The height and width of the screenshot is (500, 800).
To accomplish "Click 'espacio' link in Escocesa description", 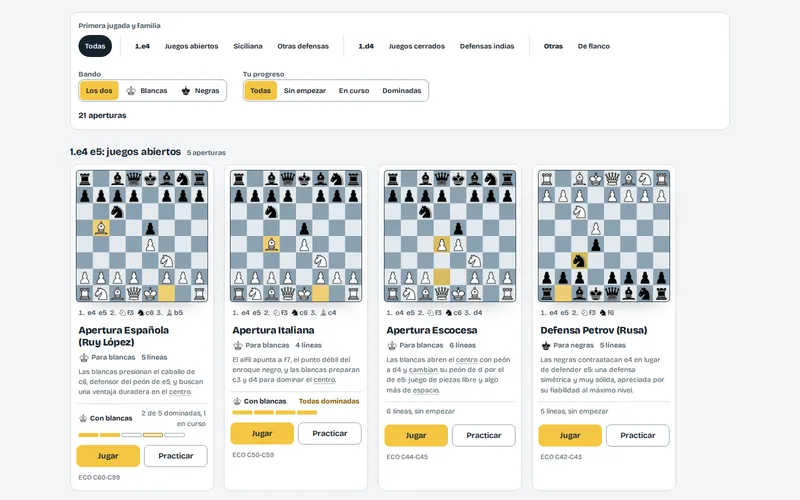I will point(426,390).
